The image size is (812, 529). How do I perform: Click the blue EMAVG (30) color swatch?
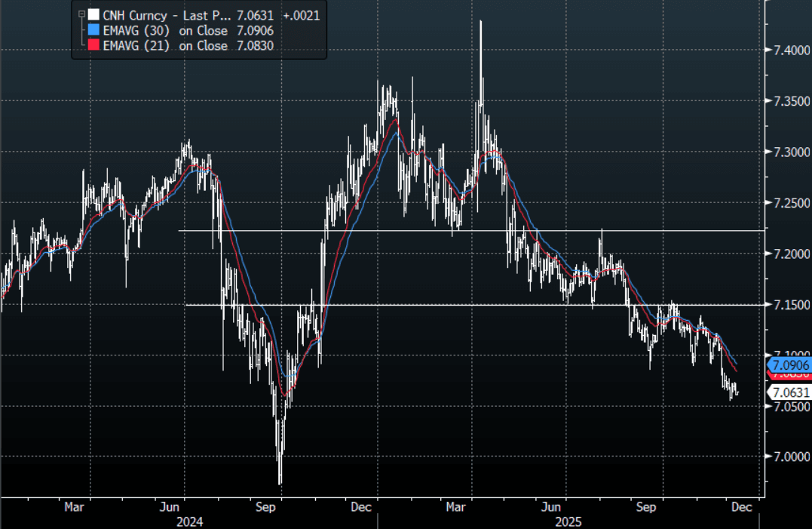click(x=93, y=30)
